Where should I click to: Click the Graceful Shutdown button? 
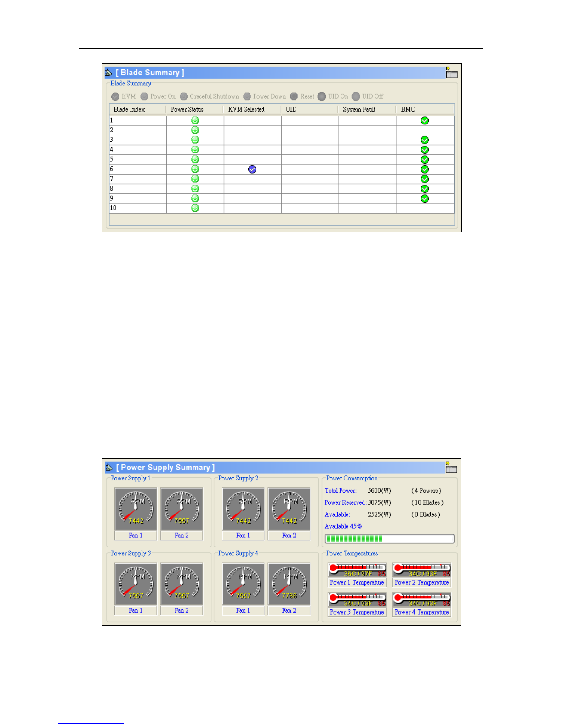pos(210,96)
